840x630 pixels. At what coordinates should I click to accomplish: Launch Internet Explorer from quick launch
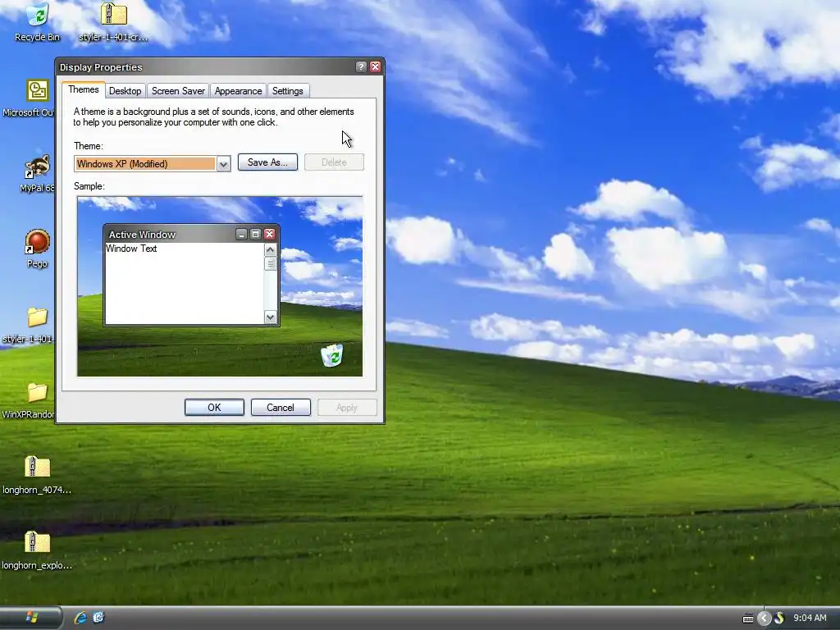point(80,618)
